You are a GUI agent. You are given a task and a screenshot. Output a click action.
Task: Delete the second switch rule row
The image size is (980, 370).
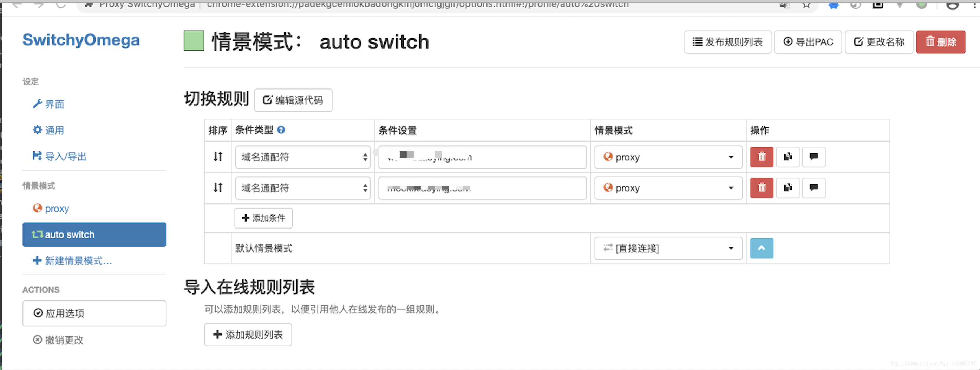click(762, 187)
